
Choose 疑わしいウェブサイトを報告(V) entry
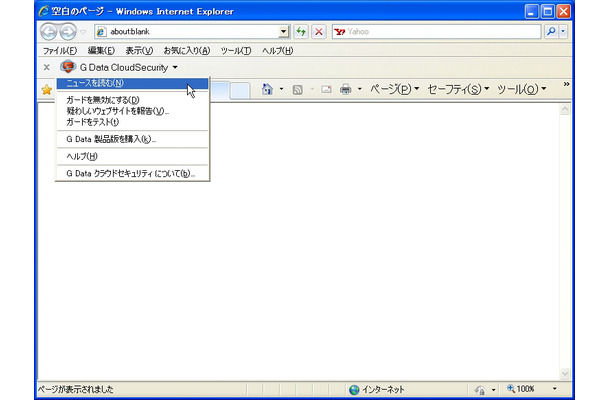[x=132, y=111]
